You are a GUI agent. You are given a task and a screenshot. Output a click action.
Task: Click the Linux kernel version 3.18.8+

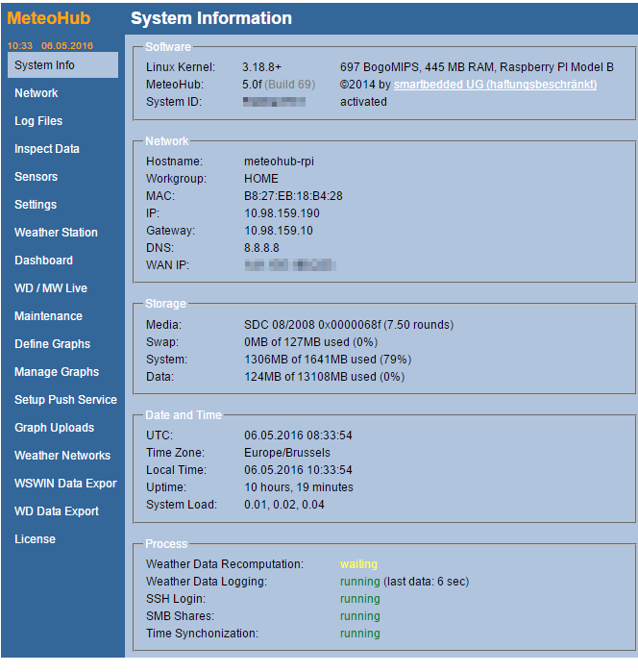[261, 67]
